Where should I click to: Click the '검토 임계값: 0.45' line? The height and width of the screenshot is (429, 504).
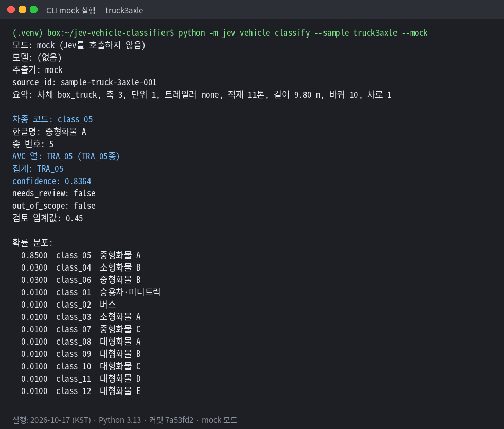click(47, 218)
